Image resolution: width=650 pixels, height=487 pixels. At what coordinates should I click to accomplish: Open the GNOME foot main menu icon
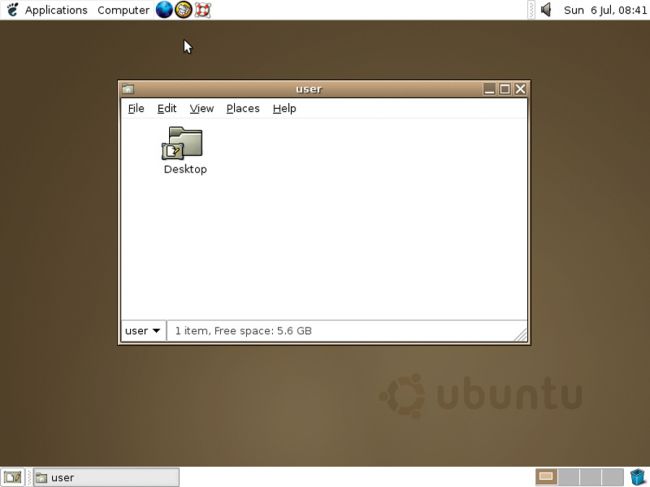12,10
